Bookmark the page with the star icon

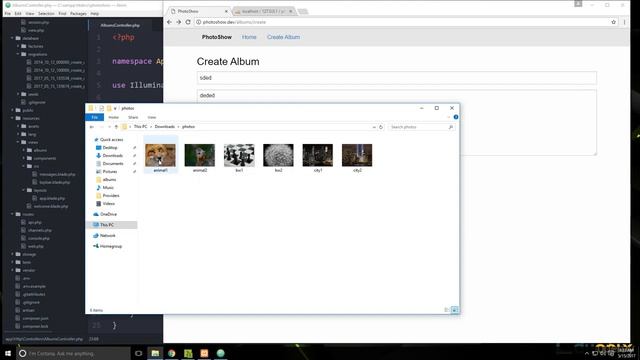pos(613,22)
